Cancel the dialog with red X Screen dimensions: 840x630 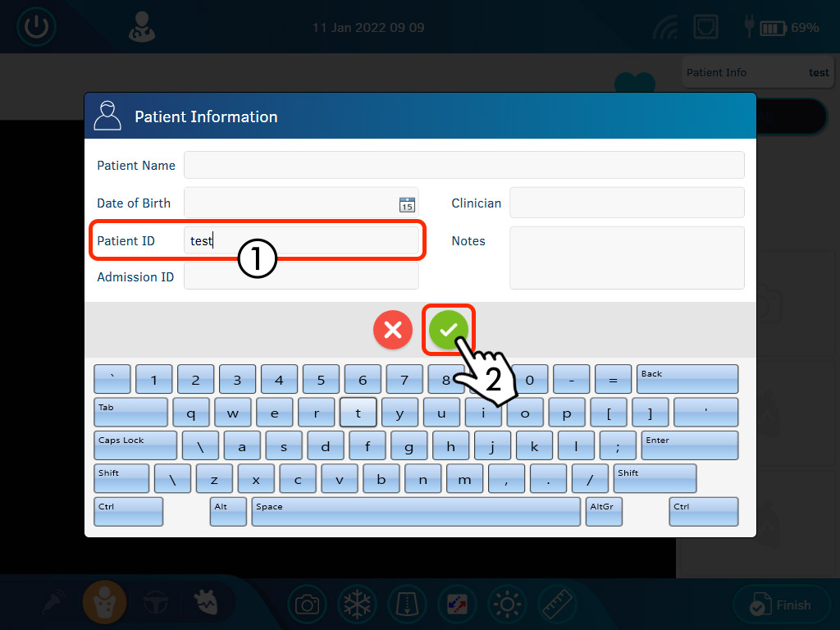[393, 330]
